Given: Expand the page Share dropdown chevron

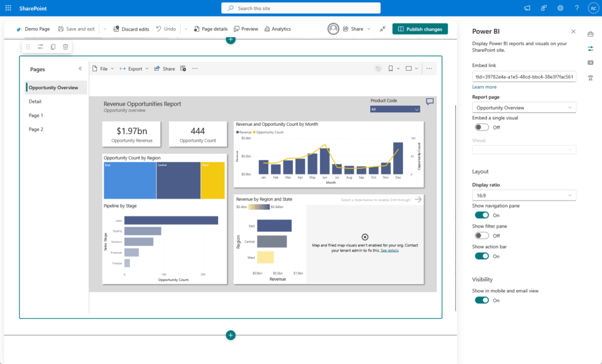Looking at the screenshot, I should tap(369, 29).
